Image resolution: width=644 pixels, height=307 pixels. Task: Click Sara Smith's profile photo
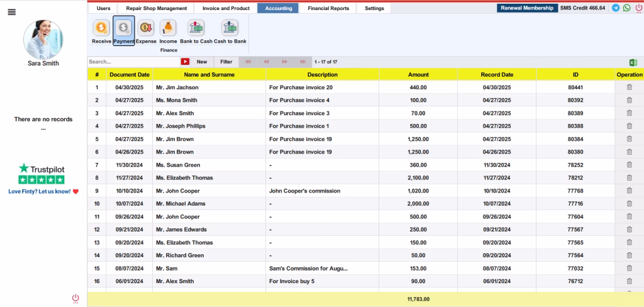[43, 40]
